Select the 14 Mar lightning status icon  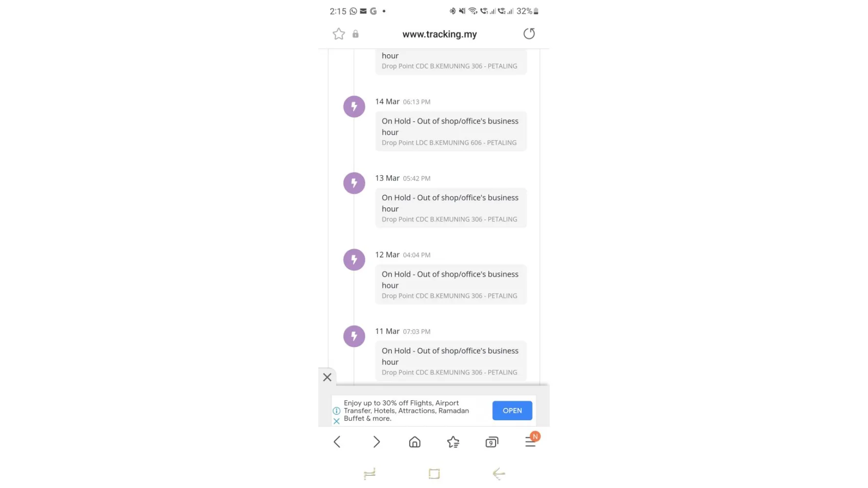click(354, 106)
